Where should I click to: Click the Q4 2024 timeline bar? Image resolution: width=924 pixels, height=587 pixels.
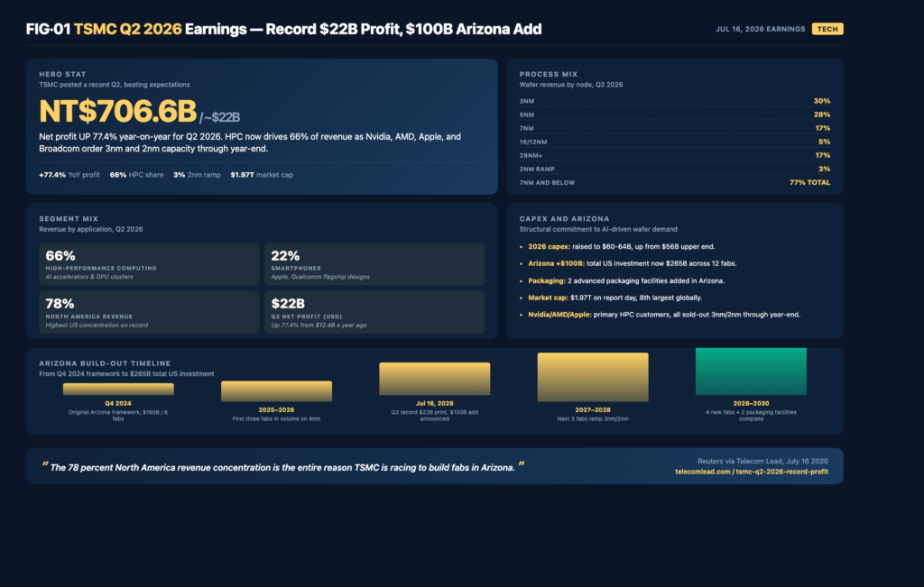pos(118,390)
